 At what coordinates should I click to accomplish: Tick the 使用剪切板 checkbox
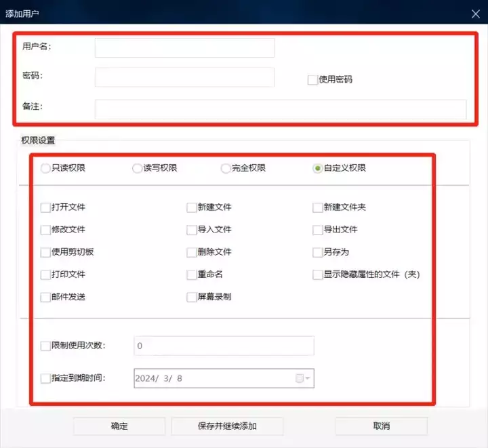(45, 252)
